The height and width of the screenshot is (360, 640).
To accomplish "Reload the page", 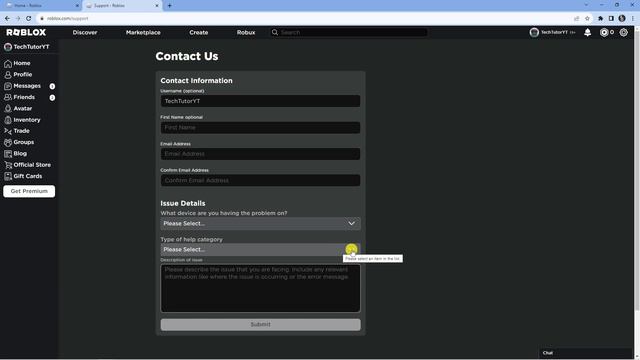I will click(x=29, y=18).
